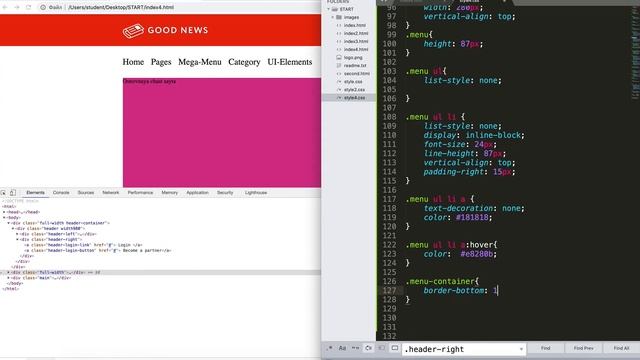Open index2.html in the sidebar

tap(356, 33)
